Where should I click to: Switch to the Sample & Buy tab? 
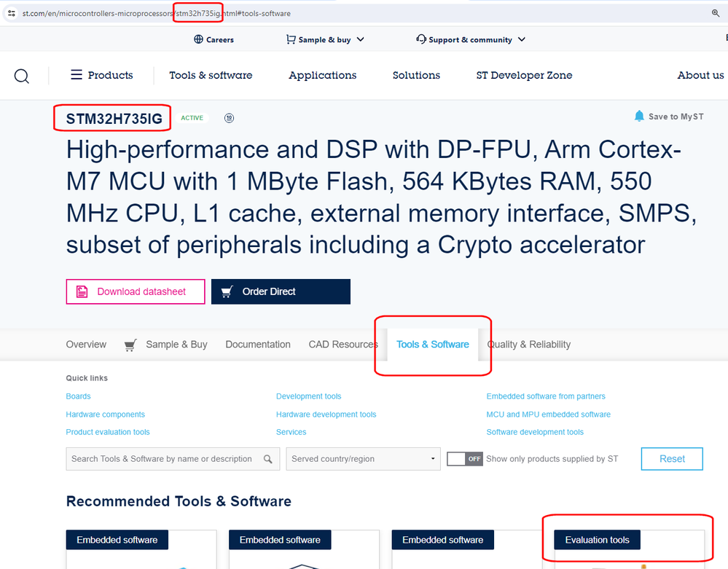(165, 345)
